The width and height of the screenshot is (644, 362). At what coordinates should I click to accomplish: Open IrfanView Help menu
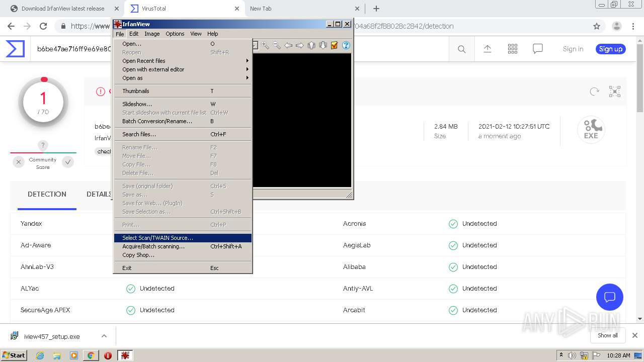pos(213,34)
